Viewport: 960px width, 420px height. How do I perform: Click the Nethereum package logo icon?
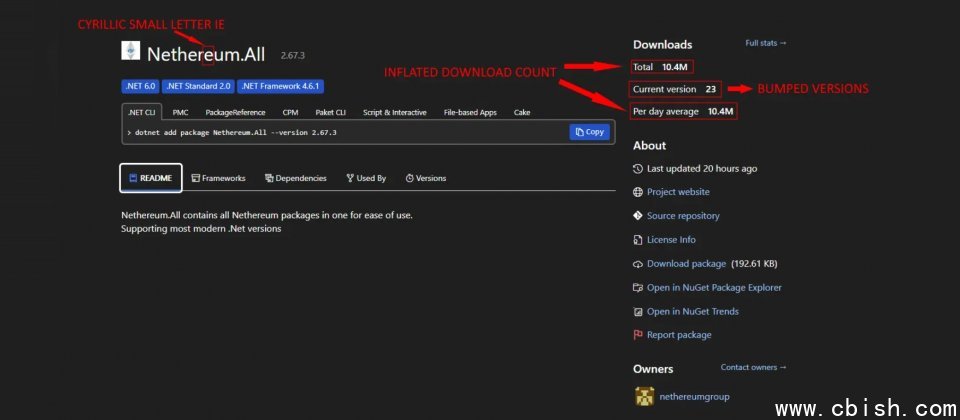(x=130, y=51)
